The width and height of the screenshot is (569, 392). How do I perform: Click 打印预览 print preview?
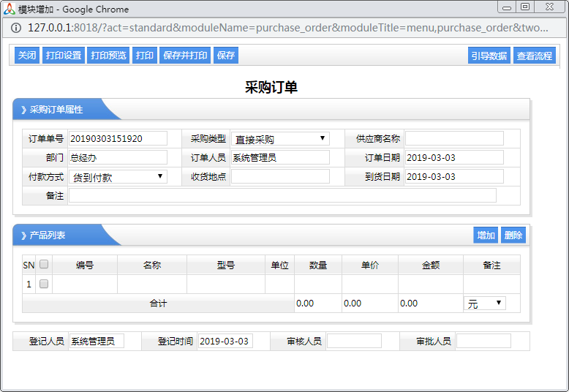(x=108, y=56)
